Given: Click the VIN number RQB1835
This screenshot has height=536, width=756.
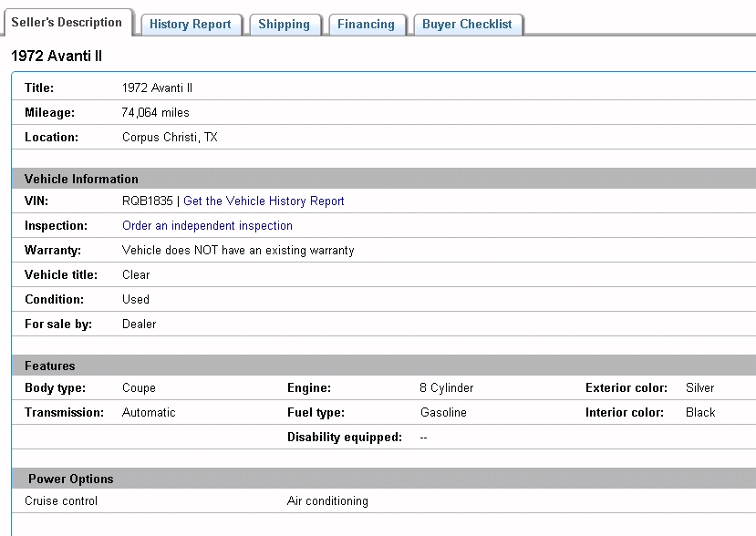Looking at the screenshot, I should (x=147, y=201).
